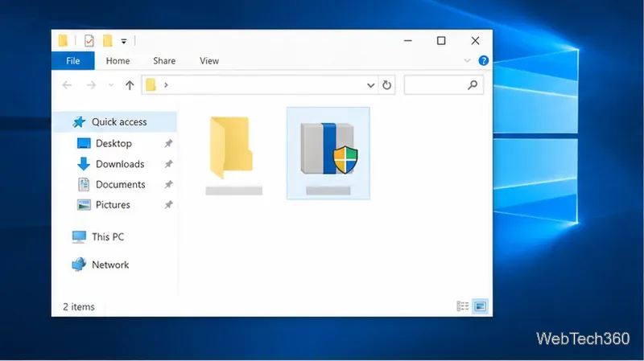Go forward with the right arrow
This screenshot has width=644, height=361.
tap(91, 85)
